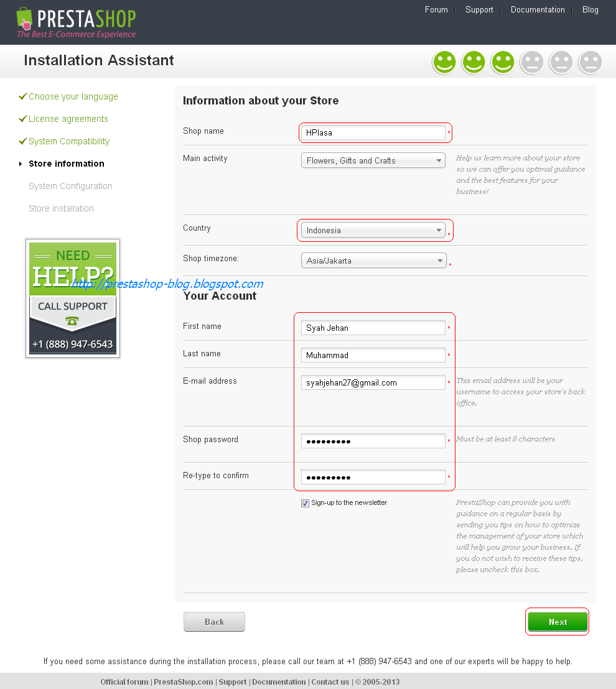Uncheck the Sign-up to the newsletter checkbox
Screen dimensions: 616x689
tap(305, 503)
